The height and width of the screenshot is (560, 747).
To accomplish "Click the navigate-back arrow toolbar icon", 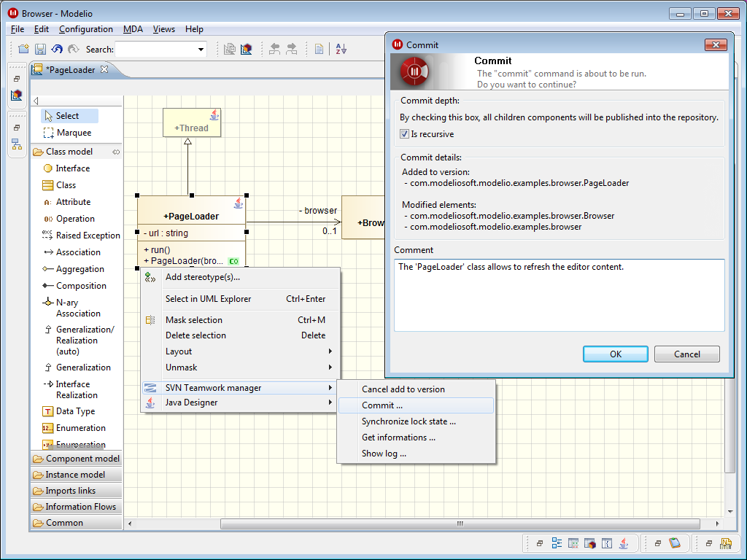I will point(274,49).
